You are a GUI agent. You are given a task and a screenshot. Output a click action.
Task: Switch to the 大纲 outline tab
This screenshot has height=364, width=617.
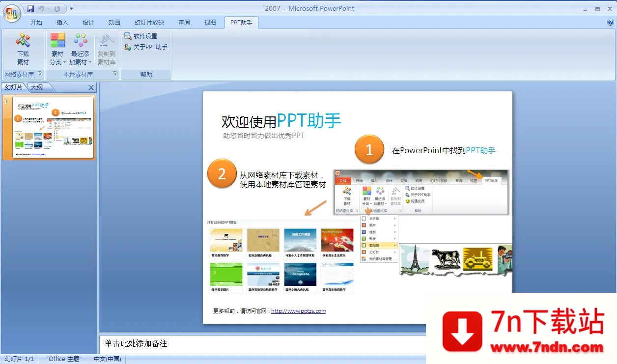click(38, 87)
